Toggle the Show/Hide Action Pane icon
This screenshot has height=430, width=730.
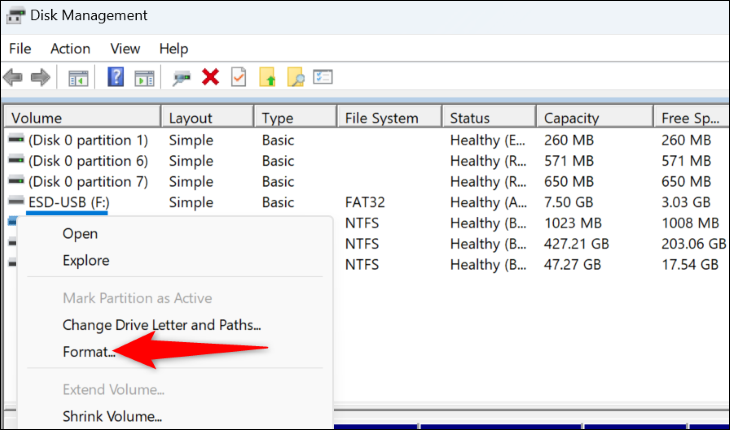(144, 78)
